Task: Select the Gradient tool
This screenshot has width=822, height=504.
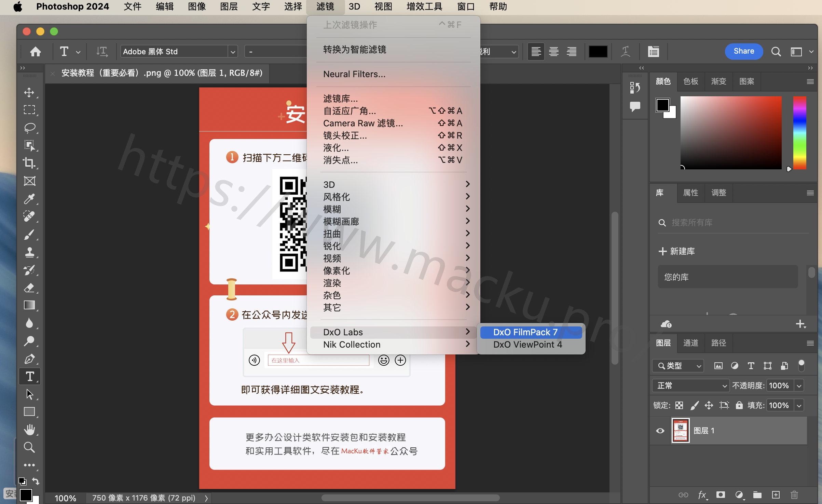Action: [29, 305]
